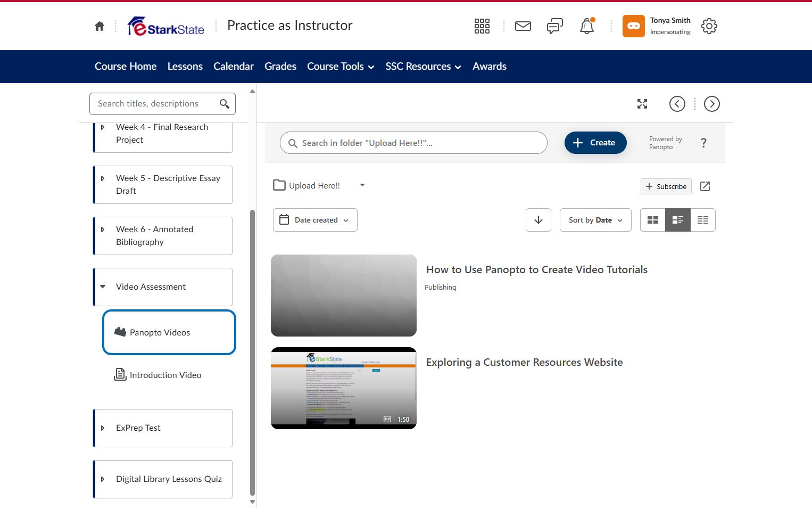Open folder in Panopto external link icon
This screenshot has height=508, width=812.
tap(705, 186)
